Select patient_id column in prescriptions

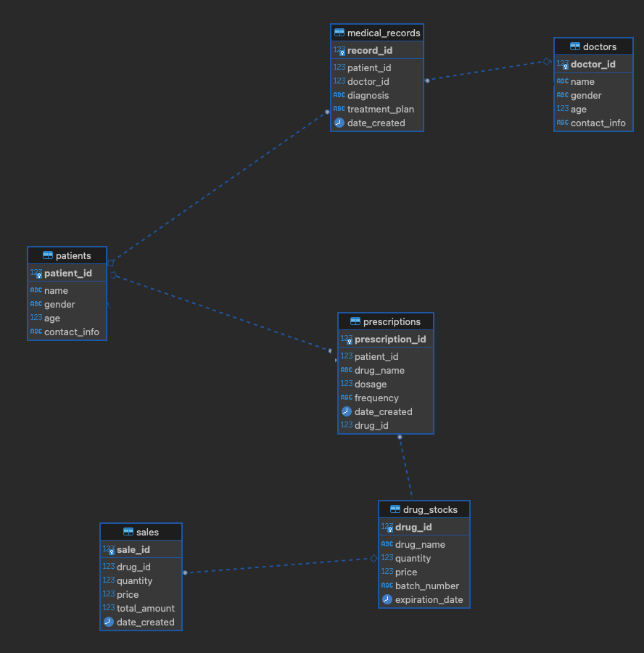[x=386, y=356]
